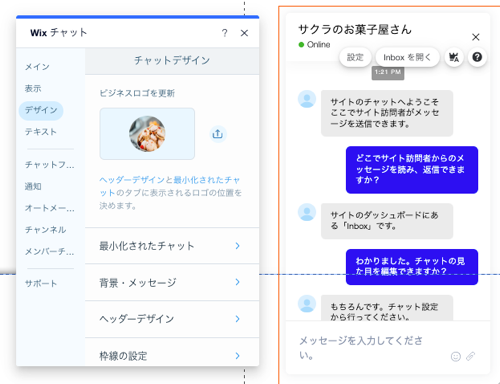Open the help question mark in Wix チャット panel
500x384 pixels.
(x=225, y=33)
